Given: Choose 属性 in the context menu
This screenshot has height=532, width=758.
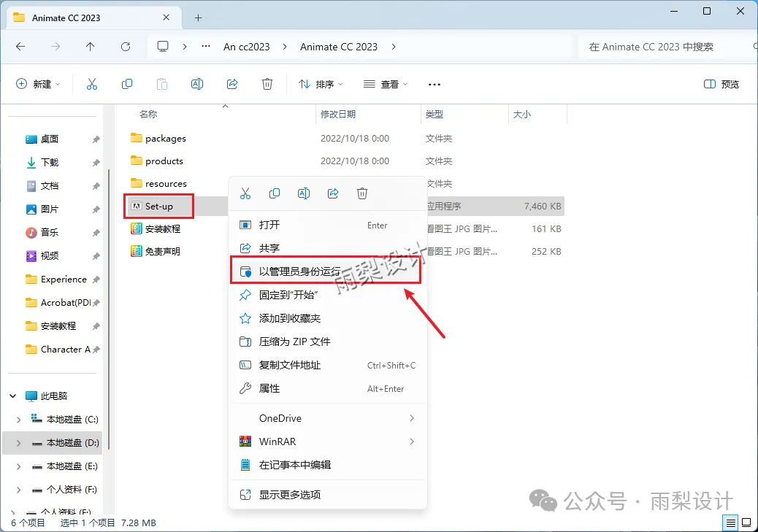Looking at the screenshot, I should tap(328, 388).
